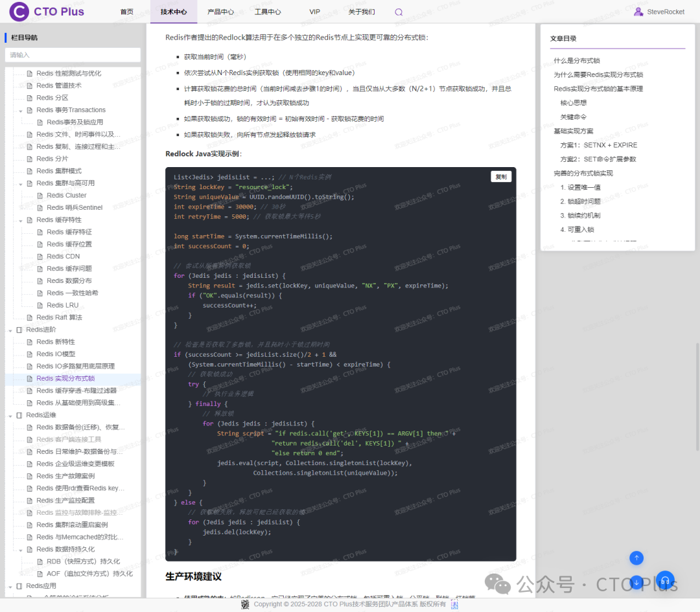700x612 pixels.
Task: Open Redis 缓存穿透-布隆过滤器 article
Action: [x=76, y=391]
